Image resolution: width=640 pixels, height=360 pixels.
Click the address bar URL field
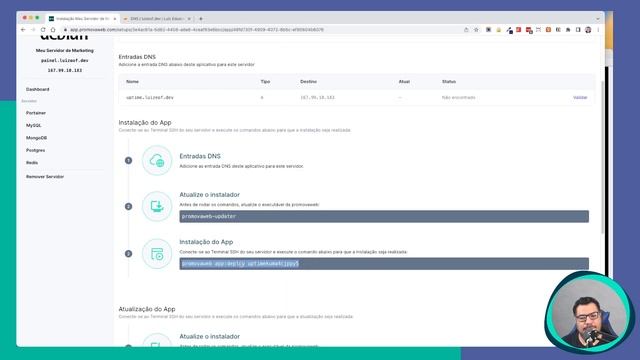tap(261, 30)
